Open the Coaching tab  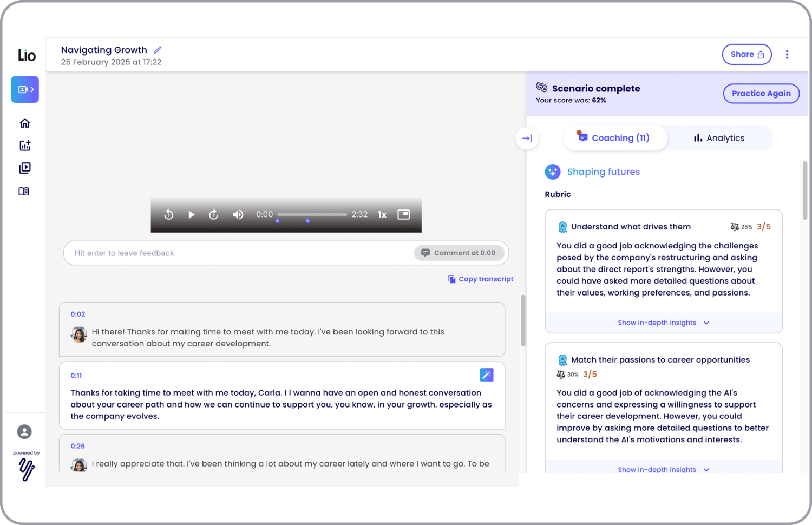coord(615,138)
